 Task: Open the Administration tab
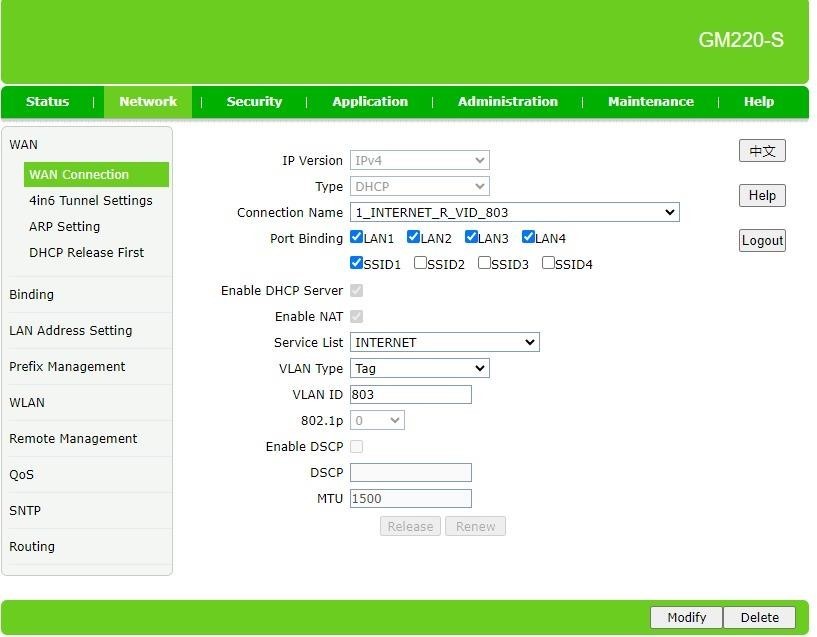click(507, 101)
